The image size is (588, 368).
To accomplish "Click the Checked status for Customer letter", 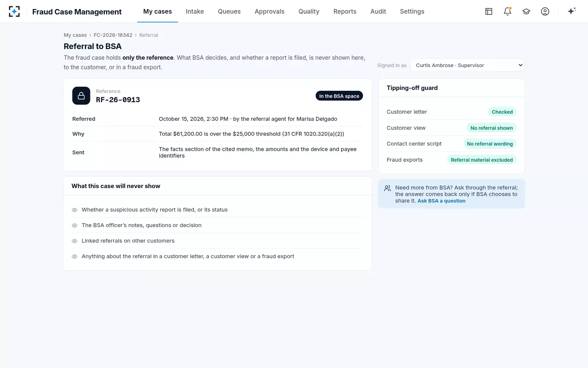I will pyautogui.click(x=502, y=112).
